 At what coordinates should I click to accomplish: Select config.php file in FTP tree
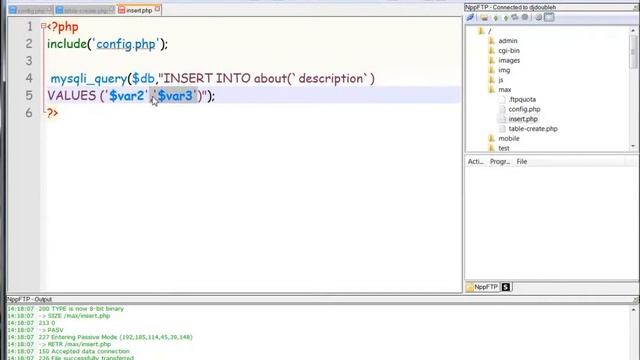[x=524, y=109]
